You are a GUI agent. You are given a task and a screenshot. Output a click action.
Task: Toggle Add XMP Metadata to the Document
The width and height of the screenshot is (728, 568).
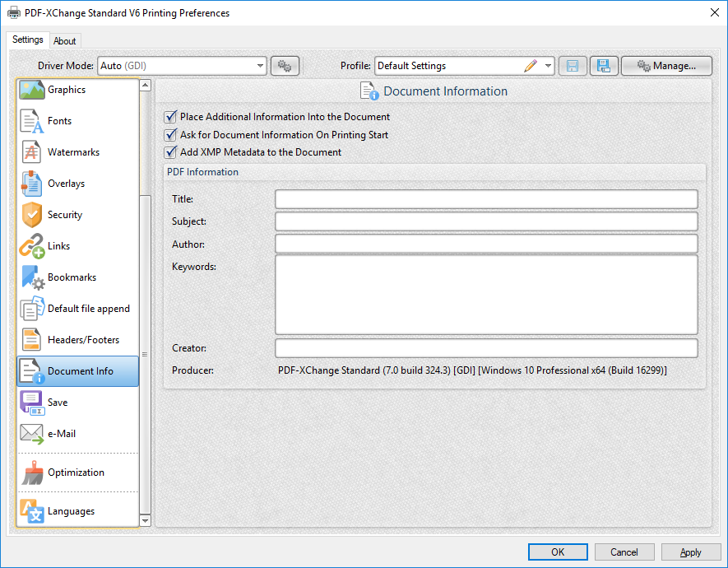170,151
